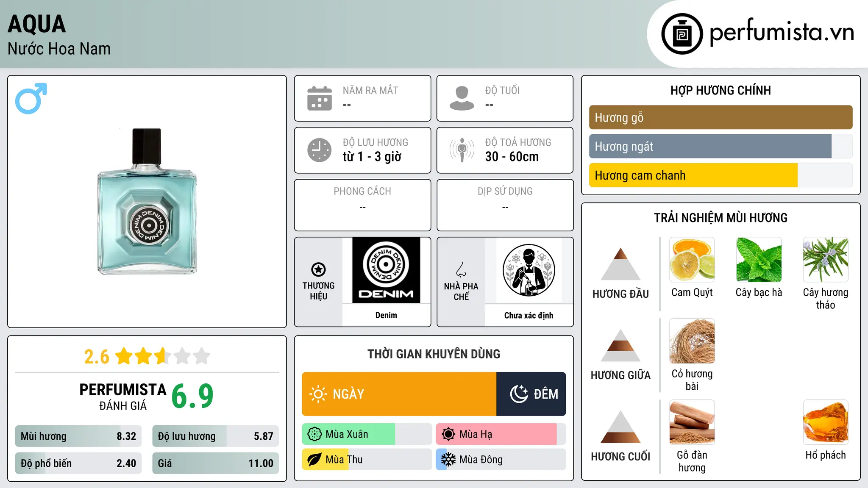The width and height of the screenshot is (868, 488).
Task: Click the sun icon for Mùa Hạ
Action: 448,434
